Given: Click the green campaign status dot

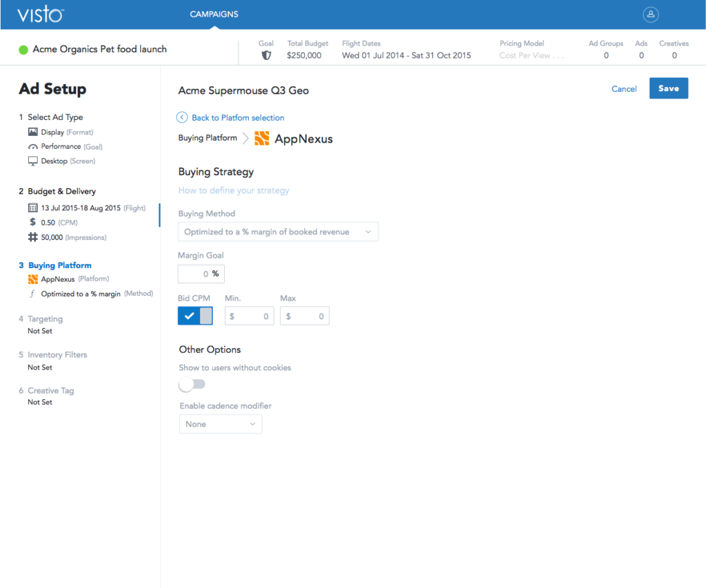Looking at the screenshot, I should click(23, 50).
